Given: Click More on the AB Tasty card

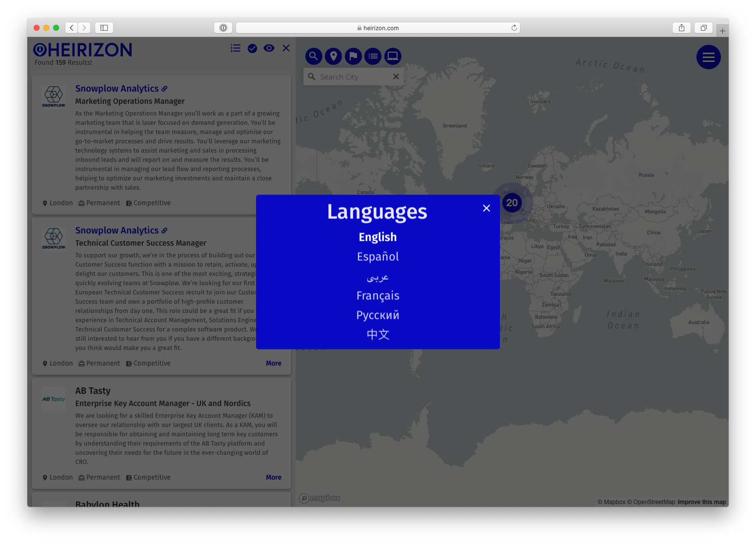Looking at the screenshot, I should [x=274, y=477].
